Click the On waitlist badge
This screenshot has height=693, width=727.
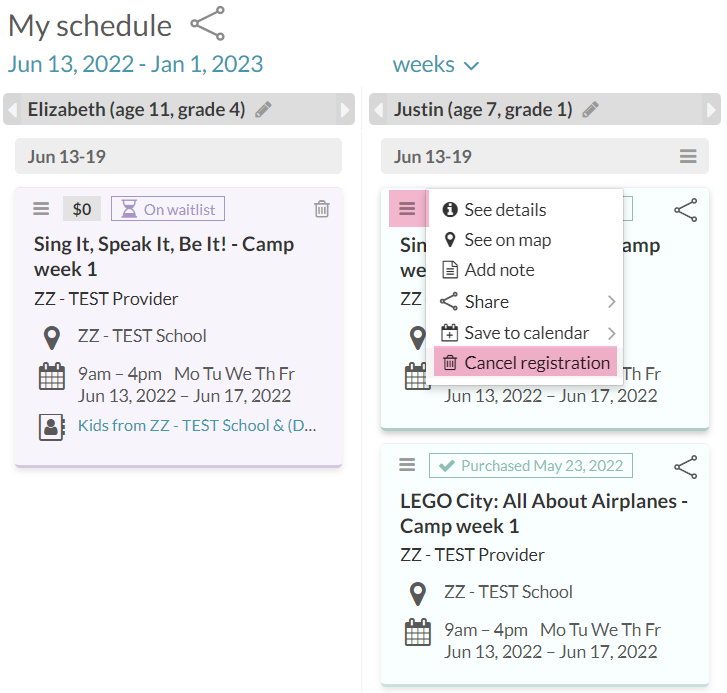pos(168,209)
